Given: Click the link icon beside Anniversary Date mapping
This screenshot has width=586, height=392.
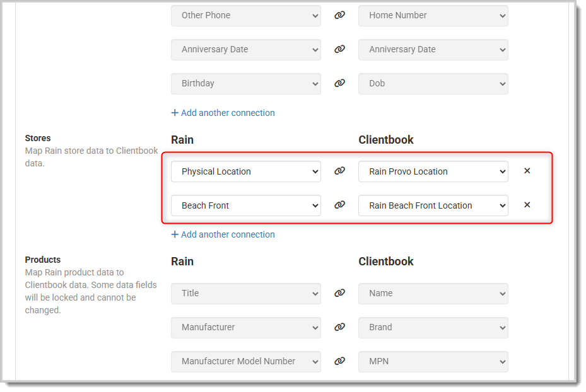Looking at the screenshot, I should click(x=339, y=47).
